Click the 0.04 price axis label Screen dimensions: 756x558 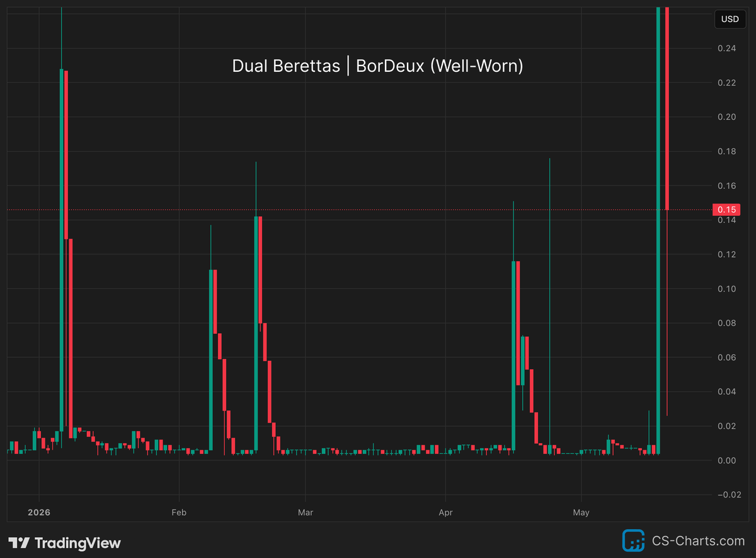(726, 392)
